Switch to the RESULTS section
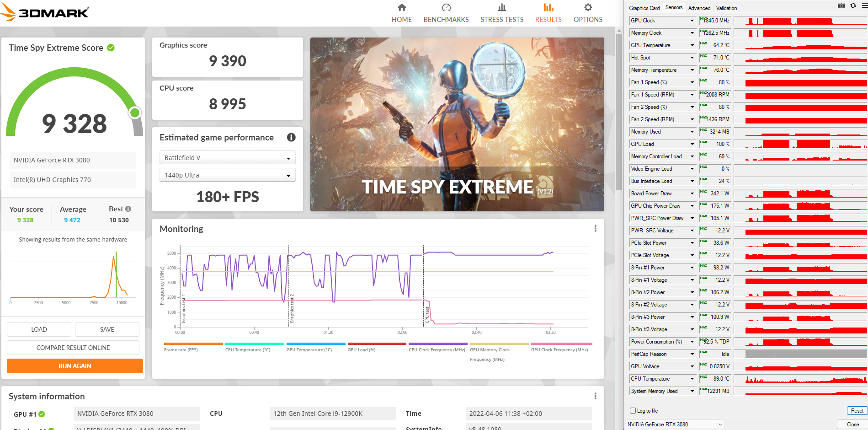 [x=548, y=13]
